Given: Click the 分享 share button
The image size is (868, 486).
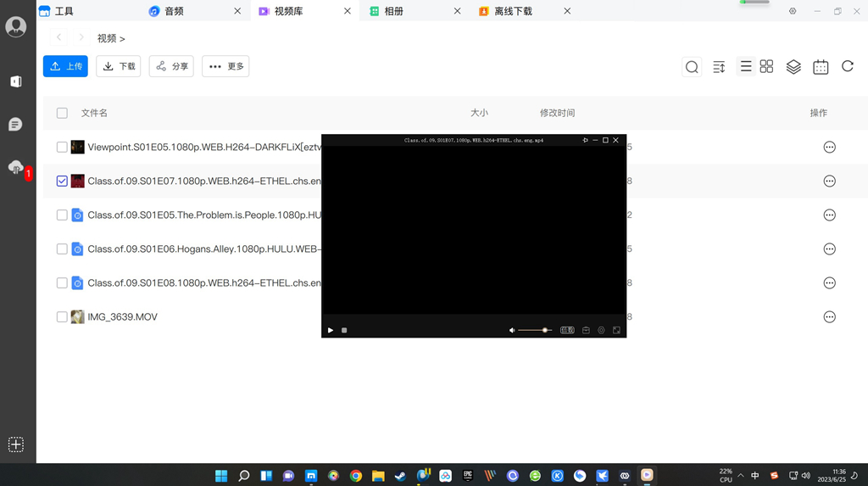Looking at the screenshot, I should pos(171,66).
